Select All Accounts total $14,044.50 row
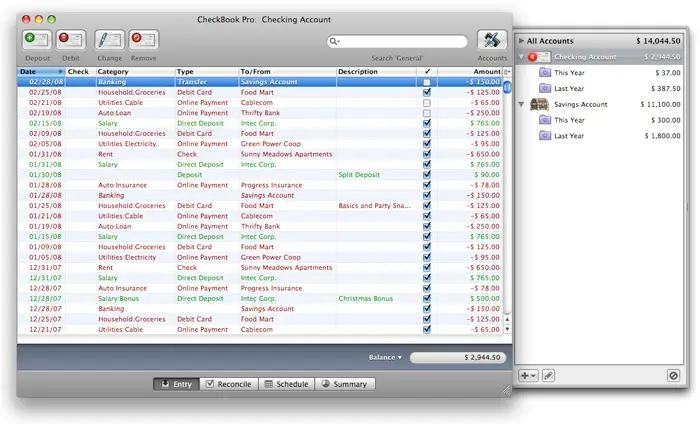 coord(600,41)
